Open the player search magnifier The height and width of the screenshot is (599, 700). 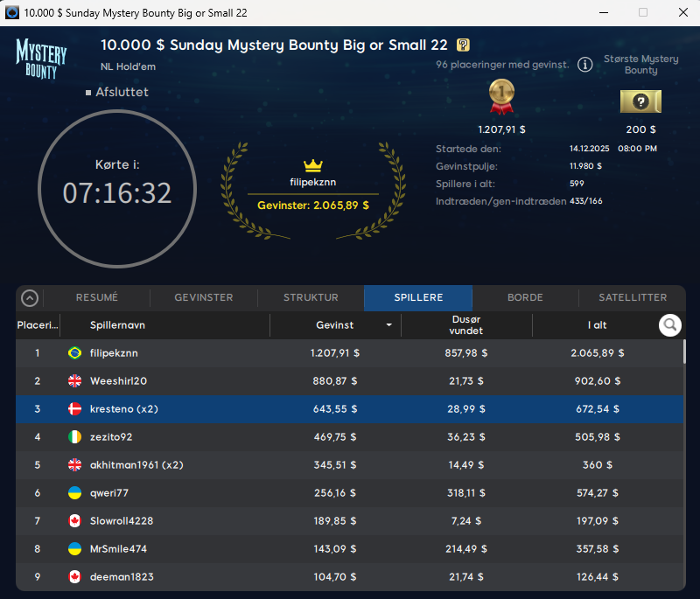pyautogui.click(x=670, y=325)
